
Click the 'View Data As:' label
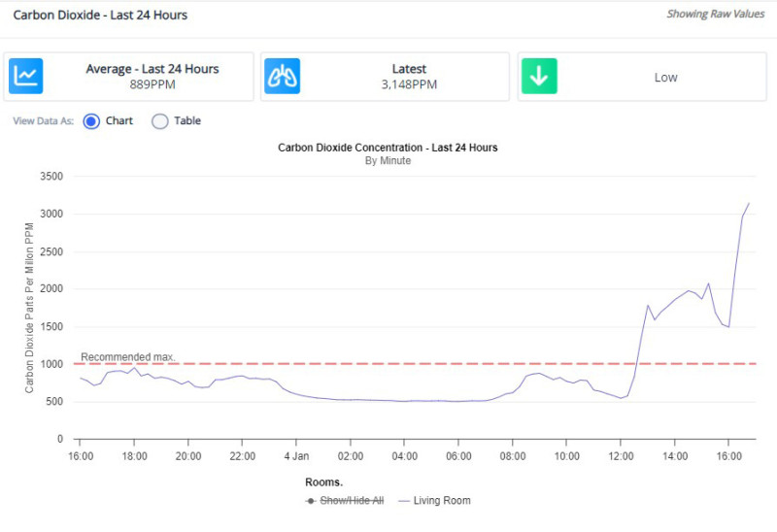click(x=43, y=120)
